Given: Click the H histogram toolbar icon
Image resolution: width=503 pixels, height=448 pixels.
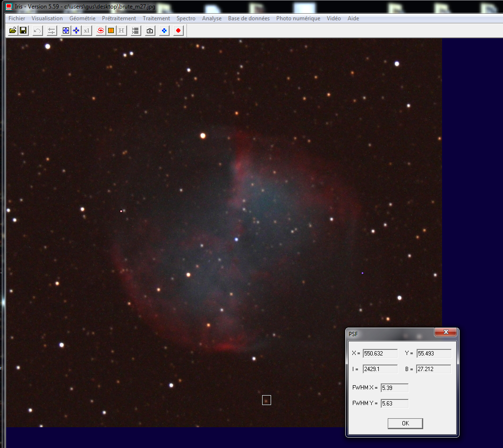Looking at the screenshot, I should (x=121, y=31).
